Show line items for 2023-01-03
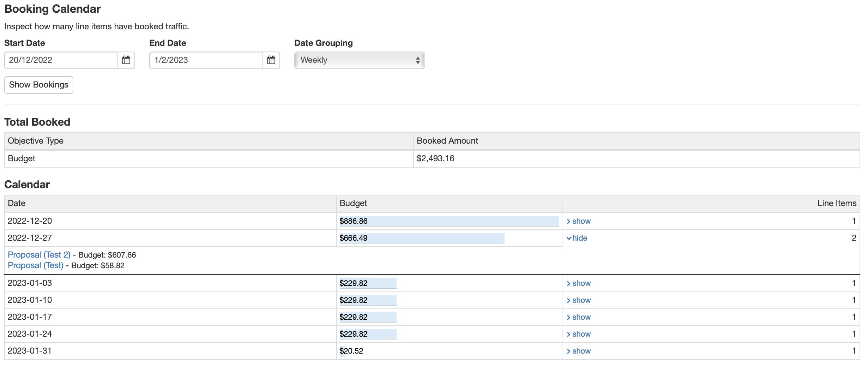The height and width of the screenshot is (367, 868). click(x=579, y=283)
